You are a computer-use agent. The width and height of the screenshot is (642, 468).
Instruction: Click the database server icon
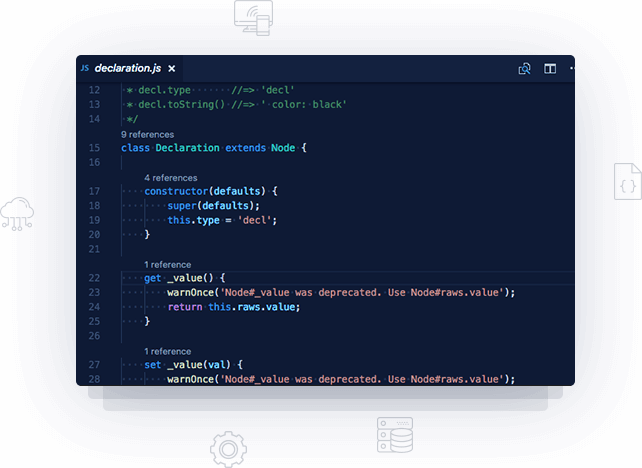395,437
